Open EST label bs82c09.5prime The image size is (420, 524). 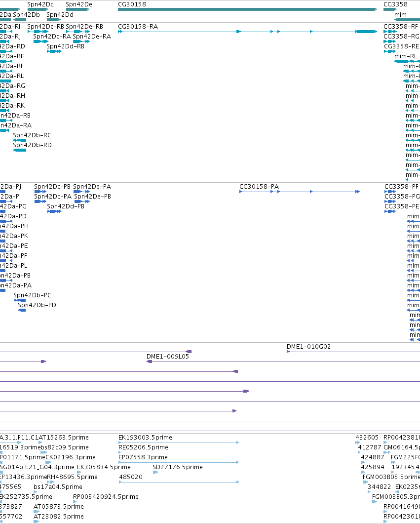65,447
